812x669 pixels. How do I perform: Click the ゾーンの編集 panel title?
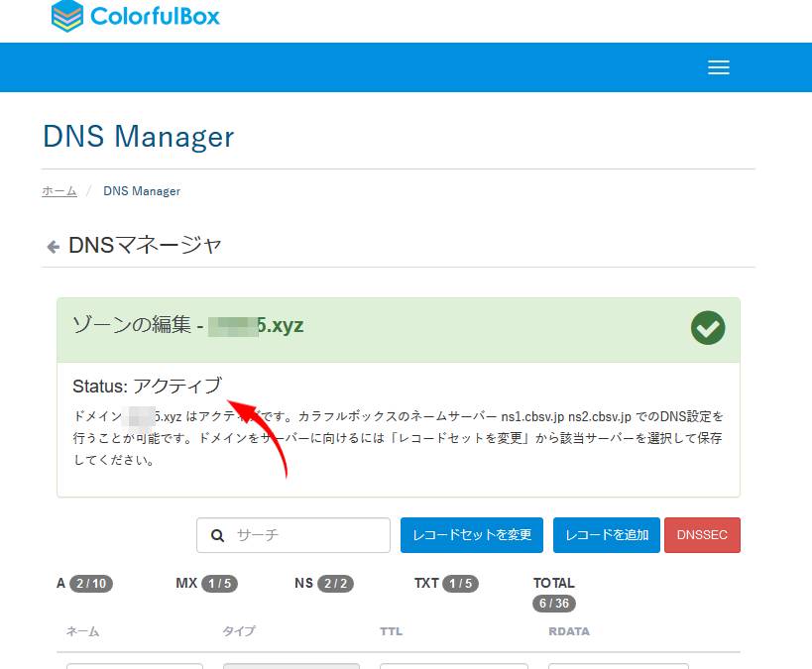coord(188,325)
